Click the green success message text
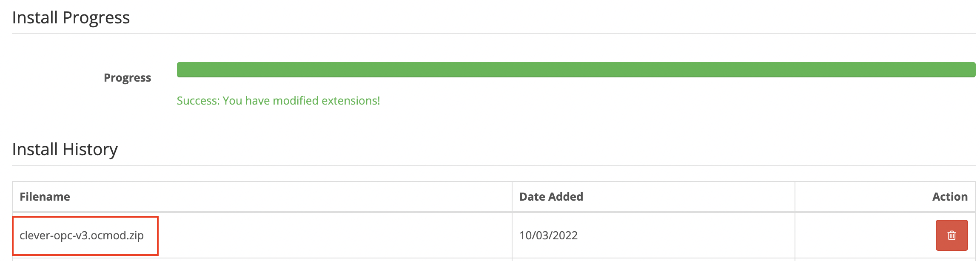The image size is (980, 261). pyautogui.click(x=278, y=101)
